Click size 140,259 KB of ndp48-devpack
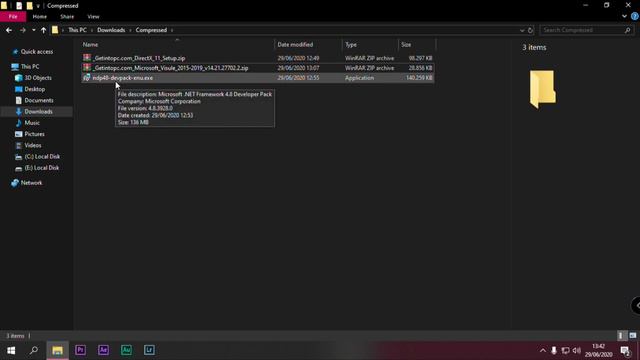Viewport: 640px width, 360px height. [x=419, y=78]
